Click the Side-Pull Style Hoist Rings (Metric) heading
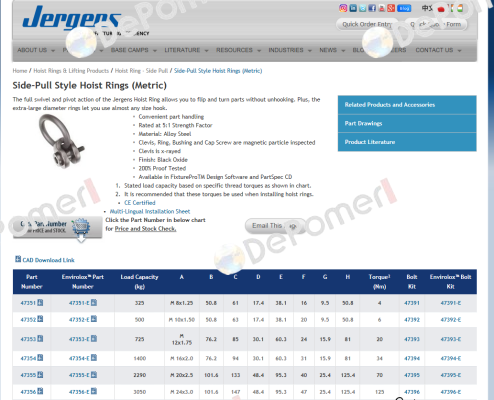The image size is (494, 400). (x=89, y=86)
